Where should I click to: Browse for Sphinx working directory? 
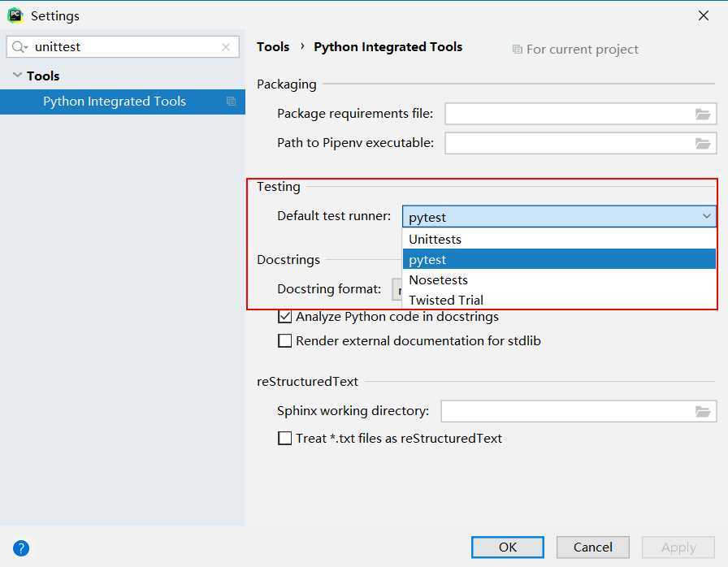703,411
